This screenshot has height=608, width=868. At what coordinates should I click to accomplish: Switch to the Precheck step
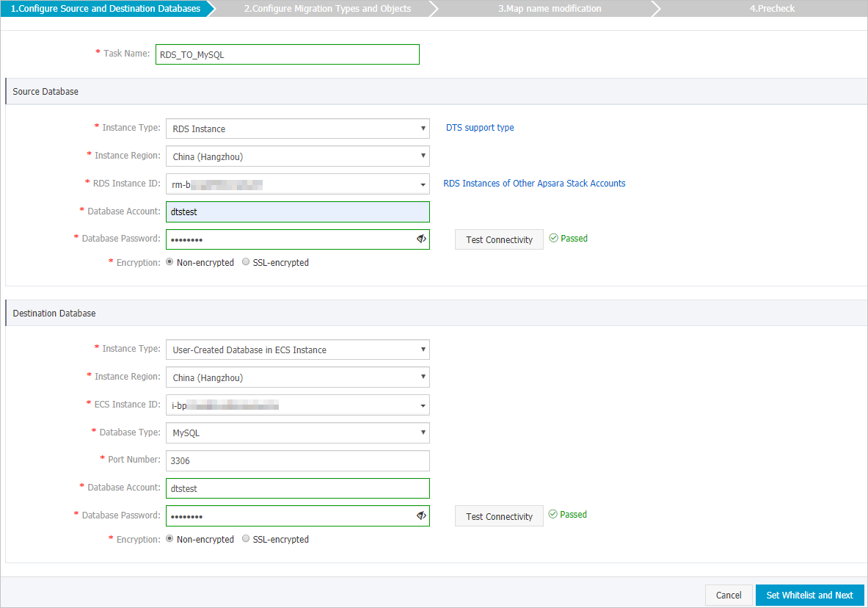(x=772, y=8)
